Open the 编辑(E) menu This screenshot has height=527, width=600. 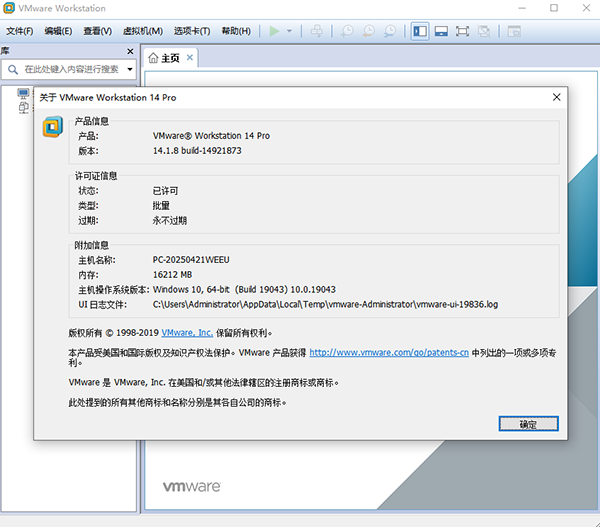tap(58, 31)
